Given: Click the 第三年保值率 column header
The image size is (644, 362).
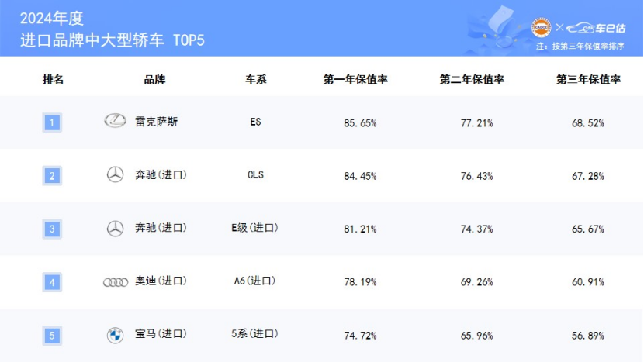Looking at the screenshot, I should 587,79.
